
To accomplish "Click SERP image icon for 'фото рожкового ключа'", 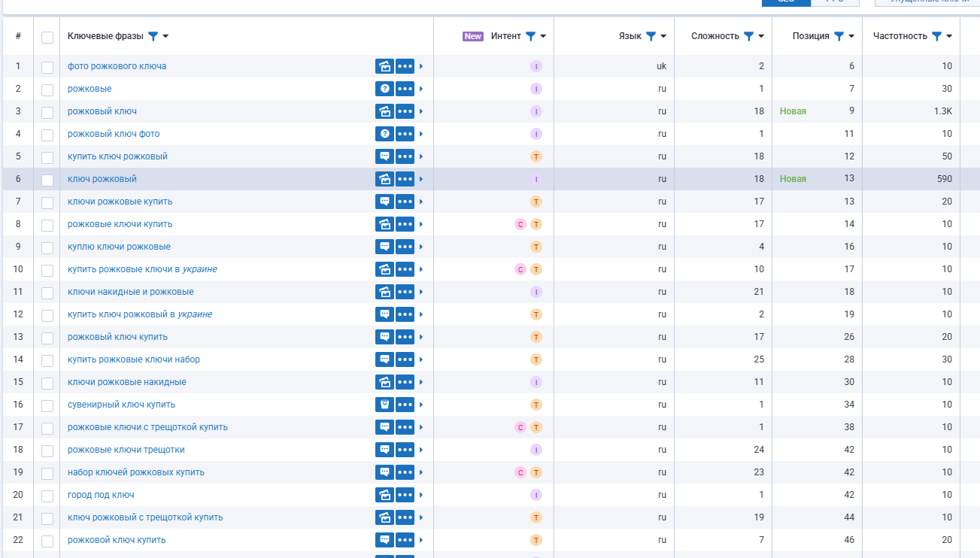I will tap(384, 66).
